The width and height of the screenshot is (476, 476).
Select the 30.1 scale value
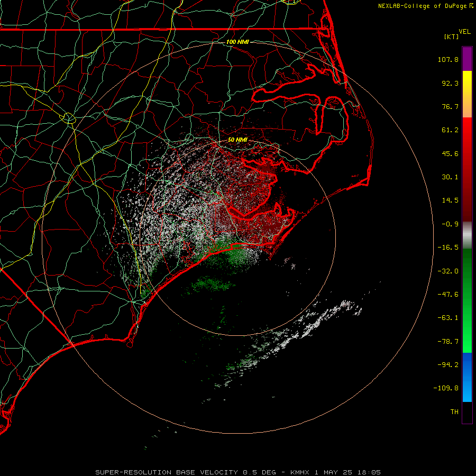pyautogui.click(x=450, y=177)
